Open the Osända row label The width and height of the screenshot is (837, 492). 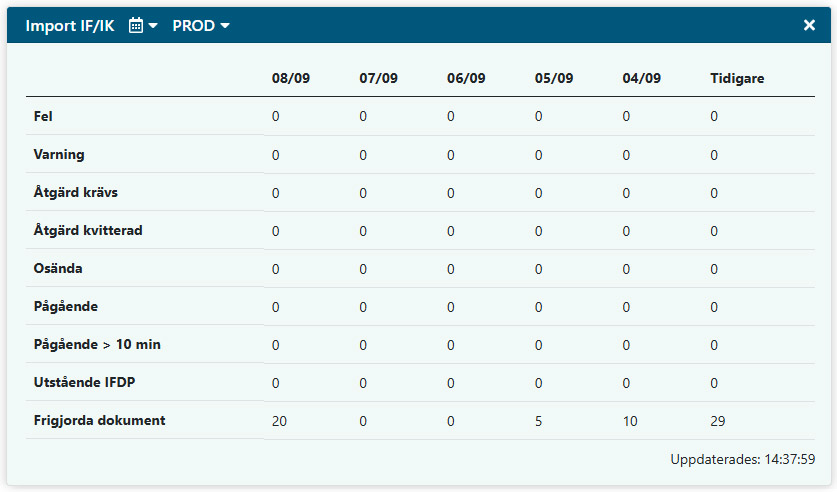click(58, 269)
